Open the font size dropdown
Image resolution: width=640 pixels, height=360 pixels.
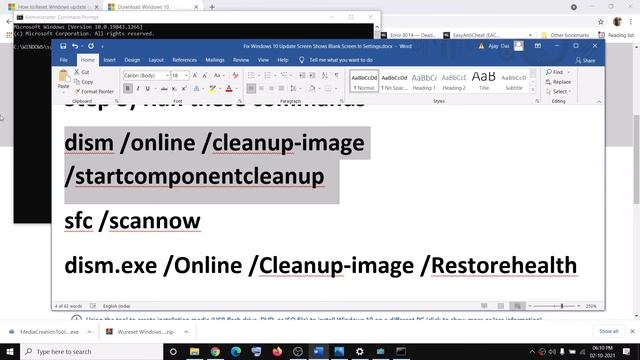click(x=186, y=76)
